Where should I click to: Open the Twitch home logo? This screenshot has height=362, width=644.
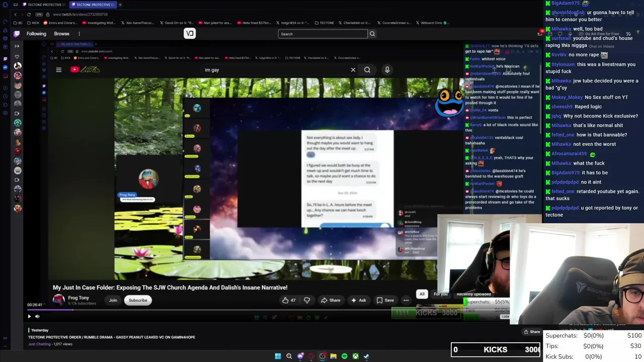(x=17, y=34)
